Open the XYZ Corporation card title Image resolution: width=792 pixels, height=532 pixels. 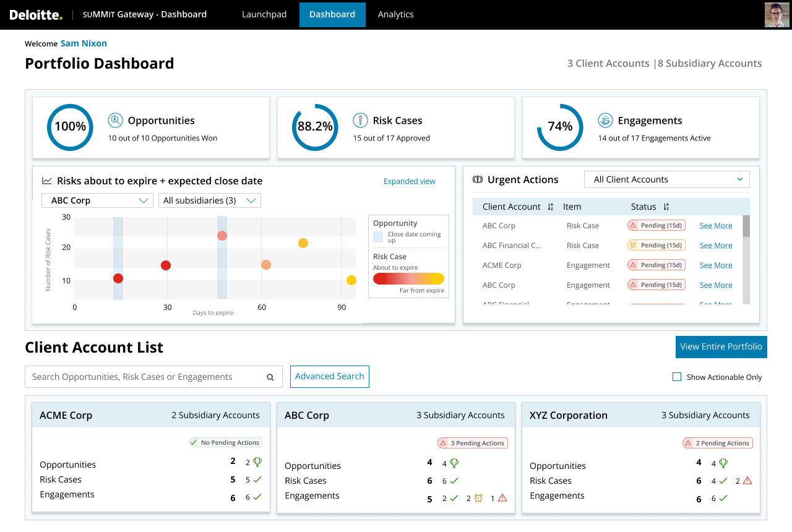tap(569, 416)
